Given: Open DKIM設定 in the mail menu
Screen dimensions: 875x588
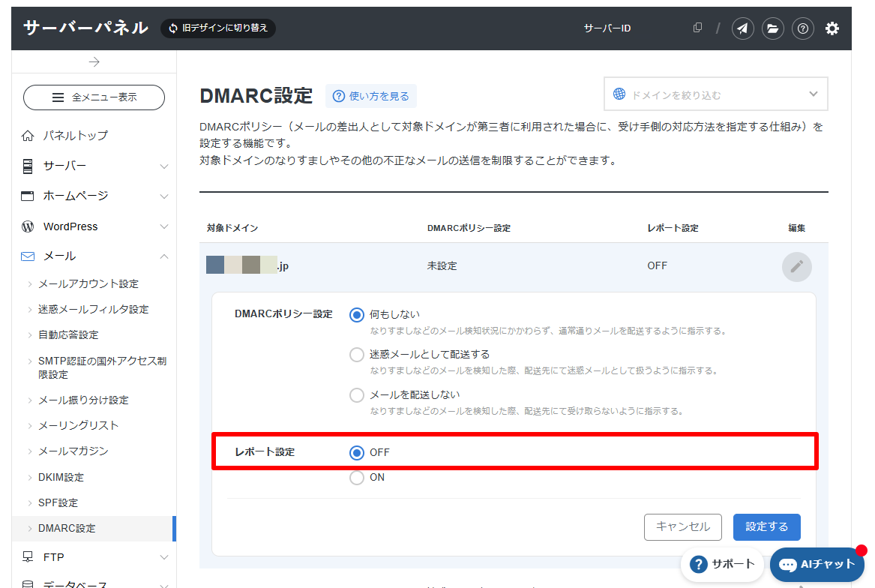Looking at the screenshot, I should pos(61,478).
